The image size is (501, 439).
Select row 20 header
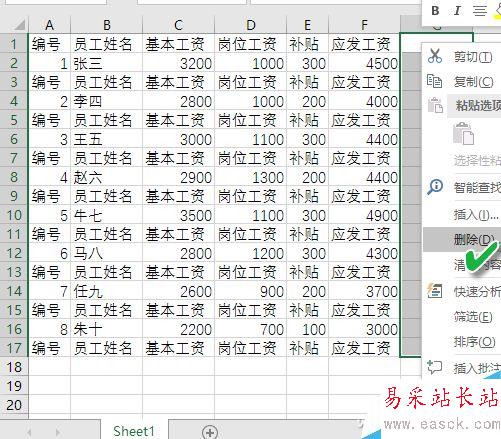pyautogui.click(x=14, y=405)
